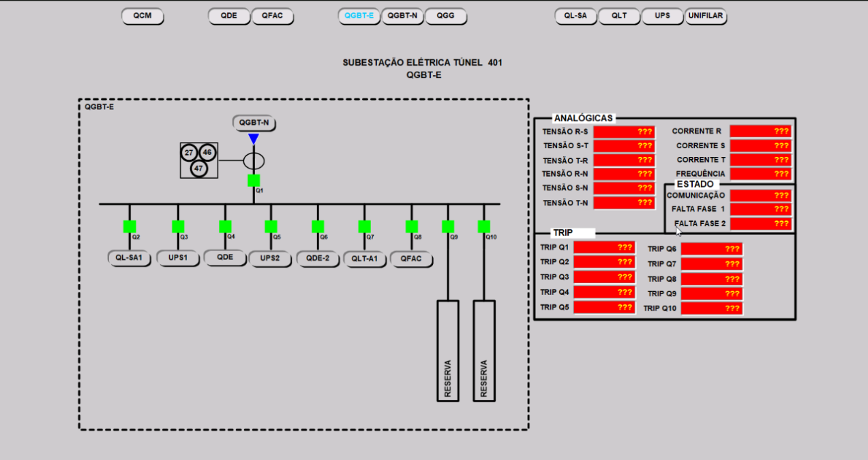Click the QL-SA1 load button
This screenshot has width=868, height=460.
(129, 258)
